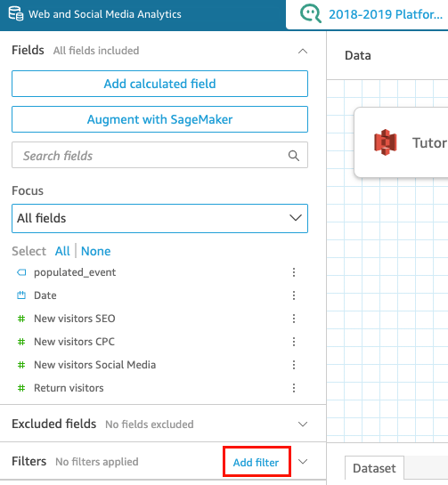The image size is (448, 485).
Task: Click the number type icon of Return visitors
Action: (x=21, y=388)
